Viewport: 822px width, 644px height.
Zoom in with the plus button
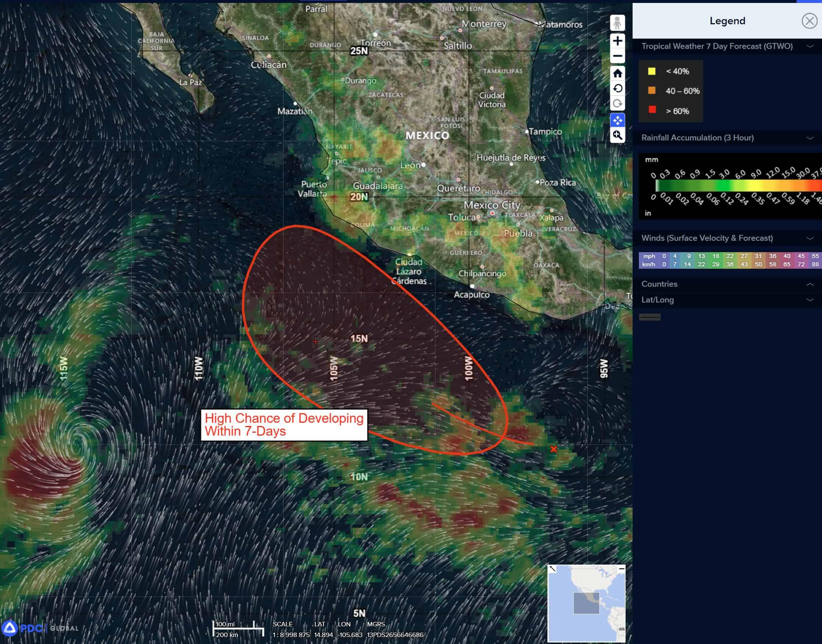[x=617, y=41]
